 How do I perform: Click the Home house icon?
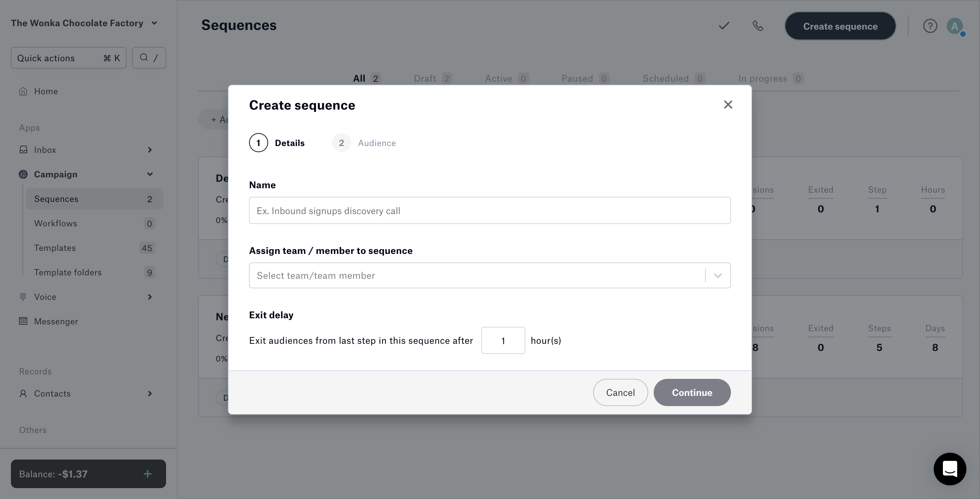[x=23, y=91]
